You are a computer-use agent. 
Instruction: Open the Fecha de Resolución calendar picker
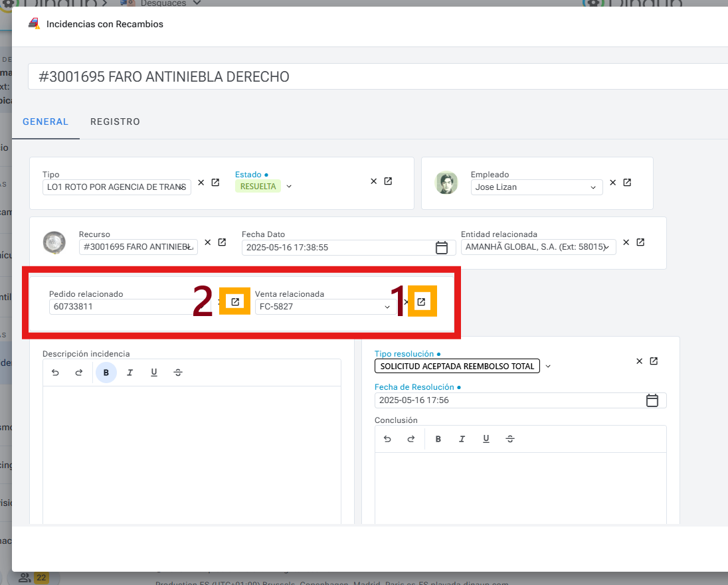tap(652, 400)
